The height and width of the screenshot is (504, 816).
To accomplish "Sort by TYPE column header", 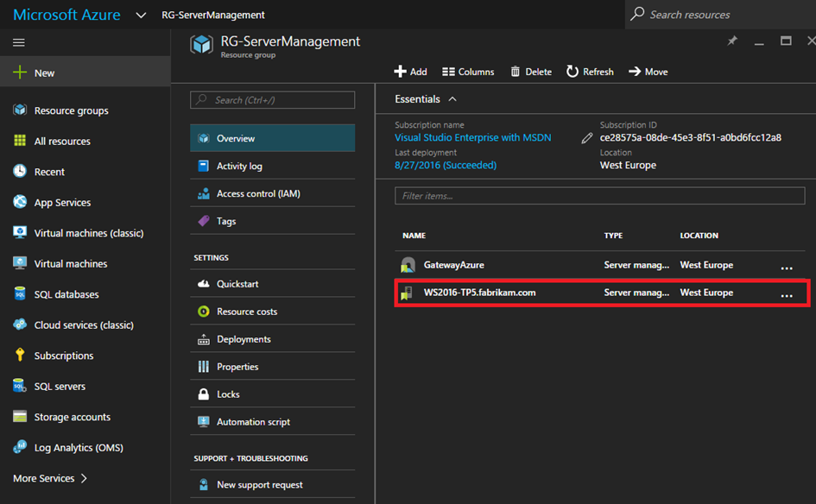I will (613, 235).
